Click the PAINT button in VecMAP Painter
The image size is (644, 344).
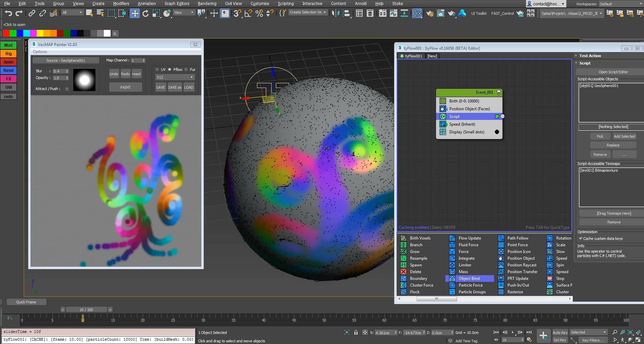click(x=125, y=87)
